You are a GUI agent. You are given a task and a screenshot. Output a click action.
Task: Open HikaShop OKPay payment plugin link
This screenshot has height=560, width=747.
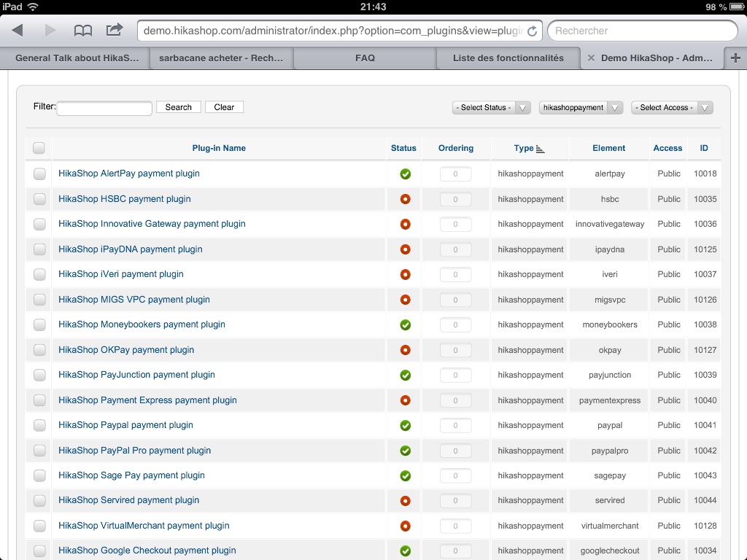pos(126,350)
